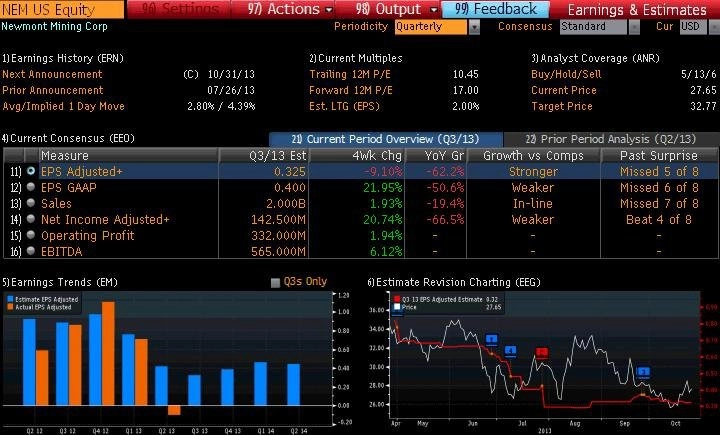Viewport: 720px width, 435px height.
Task: Open Earnings History (ERN) link
Action: [x=63, y=58]
